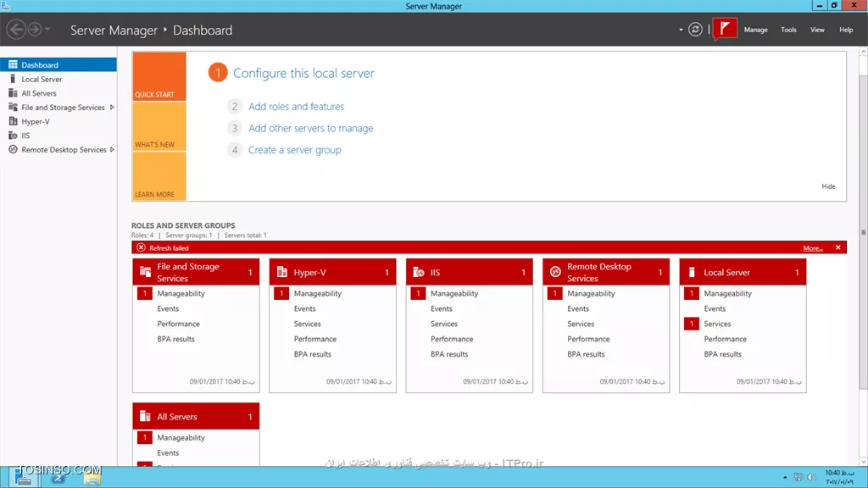Click the back navigation arrow

(16, 30)
